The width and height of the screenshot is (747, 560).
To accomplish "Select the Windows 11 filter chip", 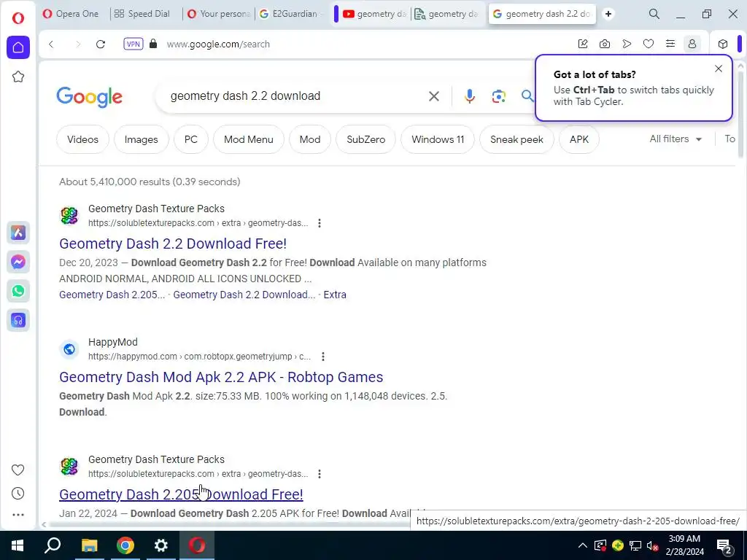I will [x=438, y=139].
